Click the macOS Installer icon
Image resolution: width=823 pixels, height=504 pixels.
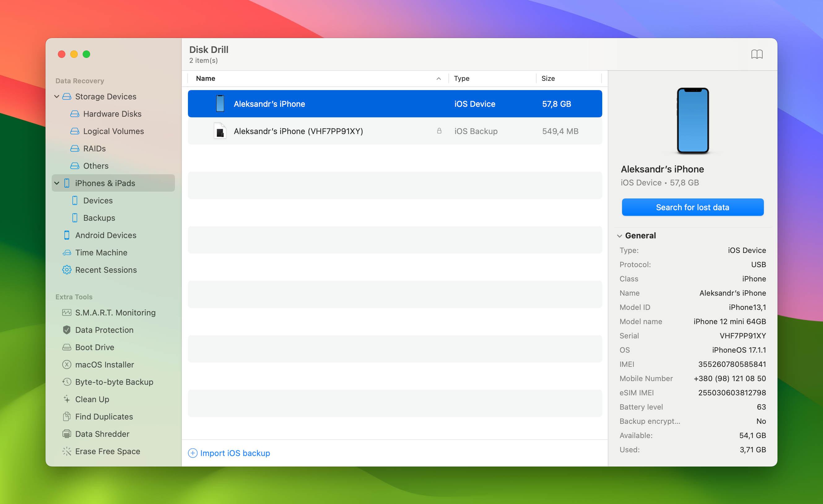(x=67, y=365)
